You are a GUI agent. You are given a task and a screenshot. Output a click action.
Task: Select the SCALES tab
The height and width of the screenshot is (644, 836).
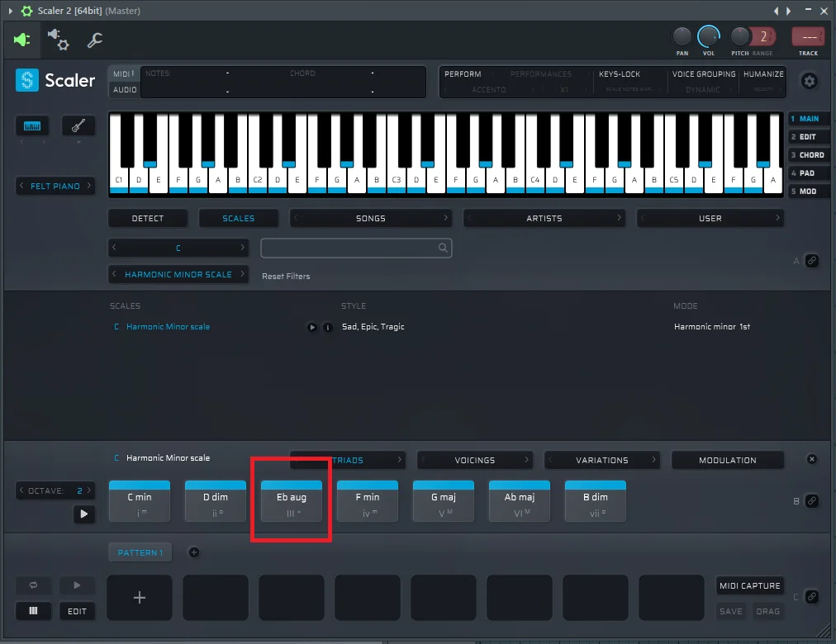pyautogui.click(x=238, y=219)
